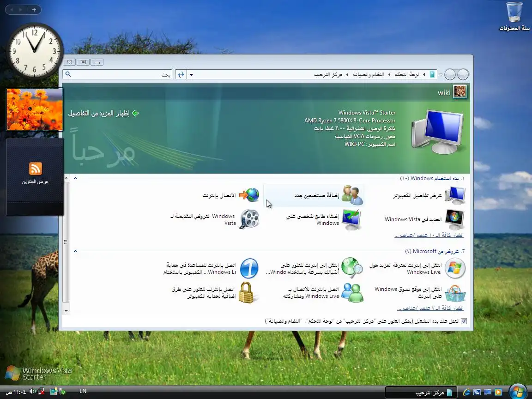Click 'إظهار المزيد من التفاصيل' (show more details) link
The height and width of the screenshot is (399, 532).
pyautogui.click(x=103, y=113)
